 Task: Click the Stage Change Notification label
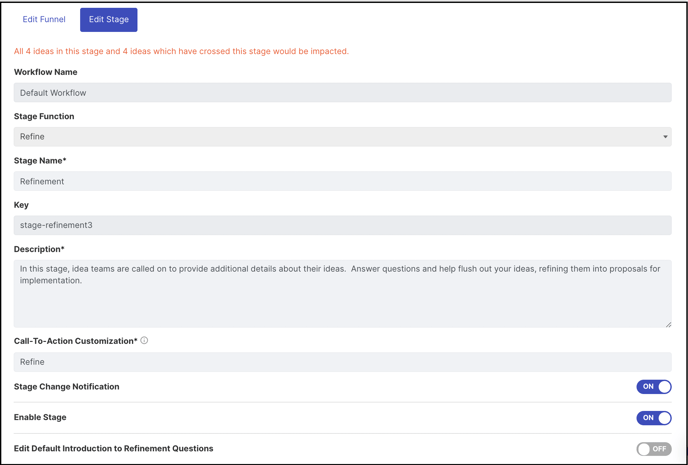point(66,386)
